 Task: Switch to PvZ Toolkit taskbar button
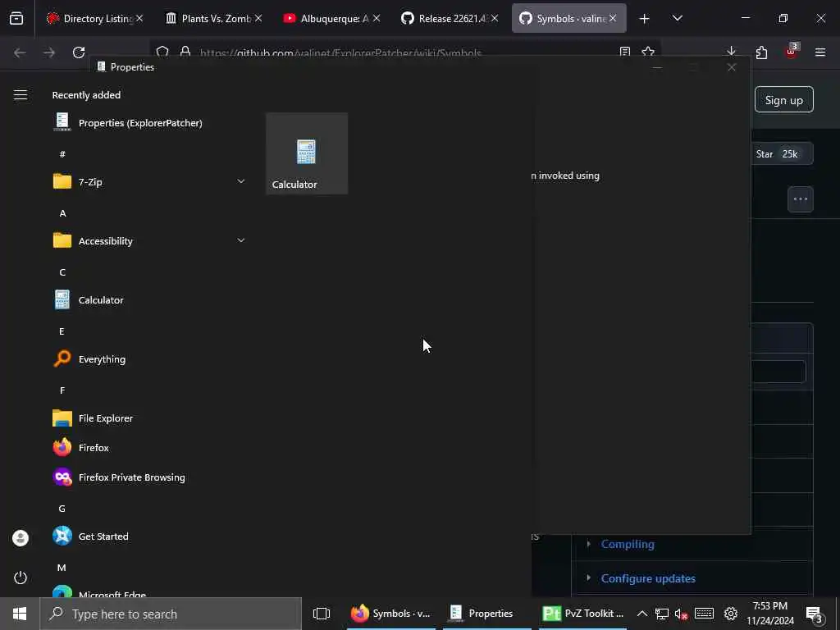coord(583,614)
